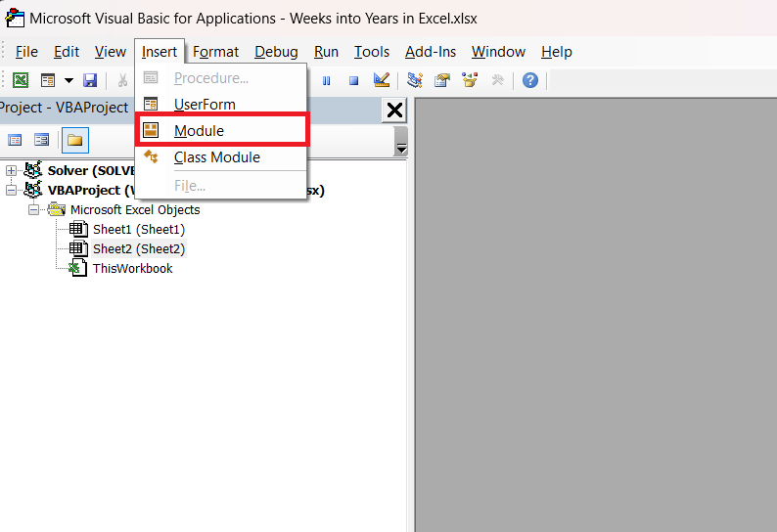Click the Toolbox toolbar icon
The image size is (777, 532).
(x=497, y=80)
